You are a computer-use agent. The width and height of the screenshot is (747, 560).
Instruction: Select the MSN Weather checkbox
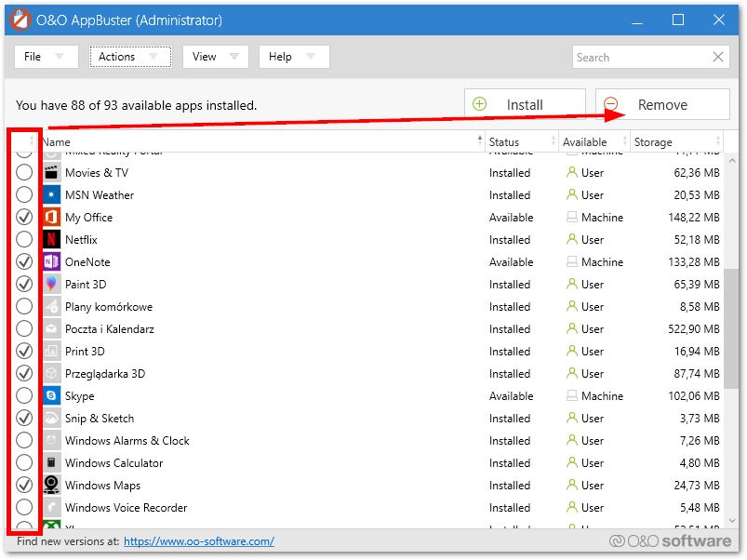(x=24, y=194)
